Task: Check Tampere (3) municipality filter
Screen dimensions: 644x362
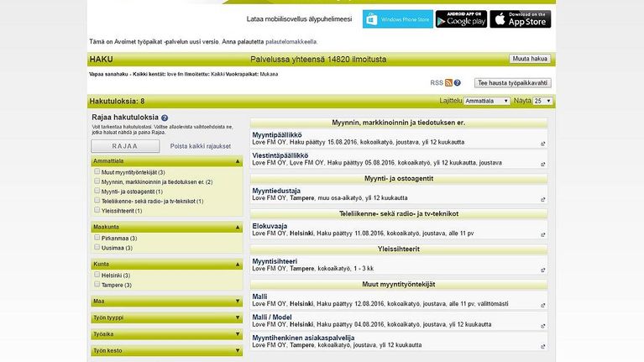Action: (97, 285)
